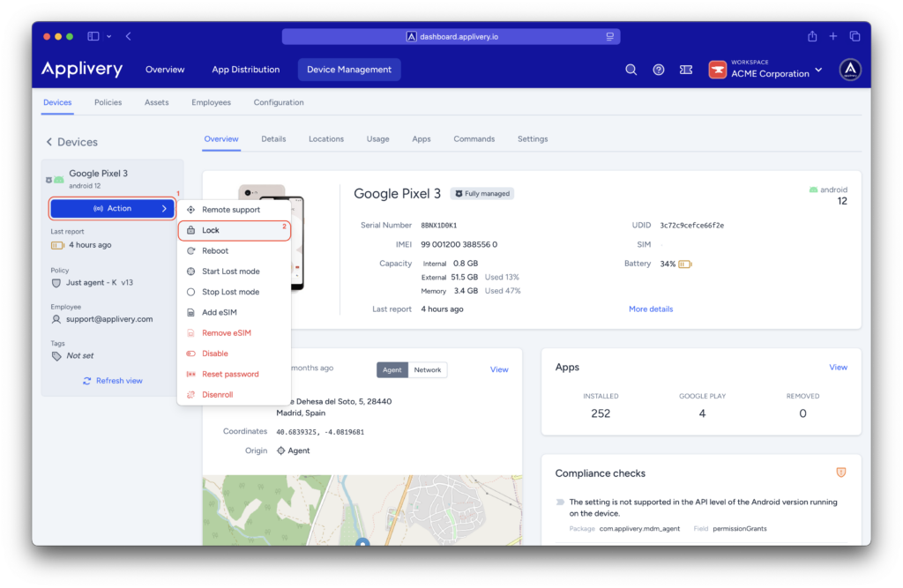Open the help question mark icon
Screen dimensions: 903x588
coord(658,70)
